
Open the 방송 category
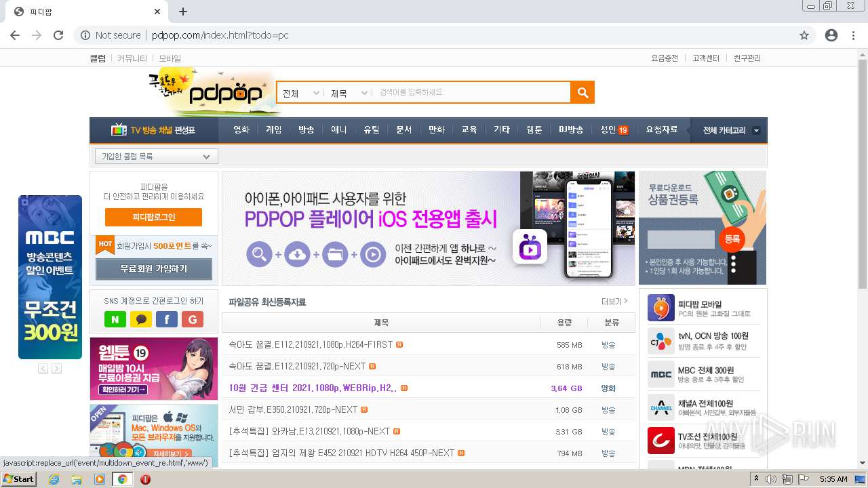307,129
